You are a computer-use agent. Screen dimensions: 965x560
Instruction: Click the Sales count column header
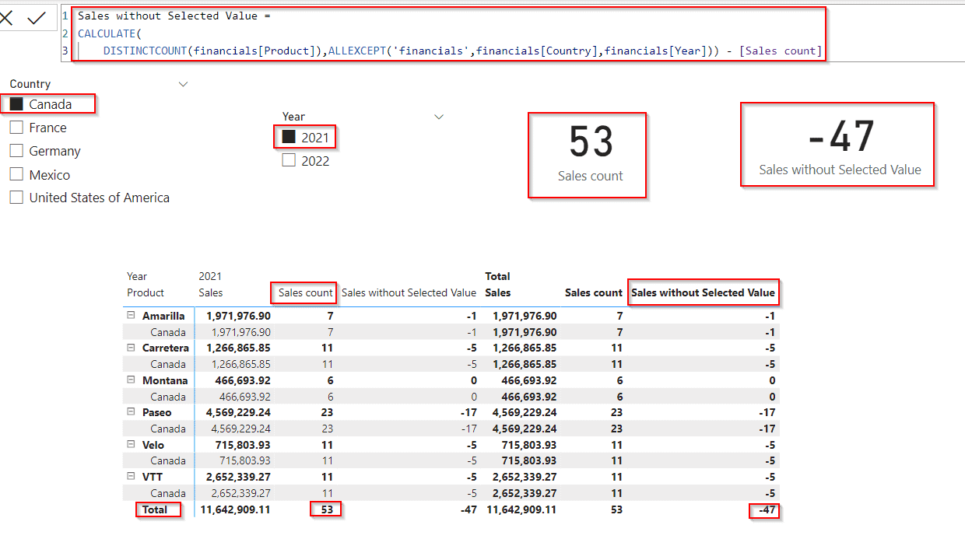click(x=304, y=292)
